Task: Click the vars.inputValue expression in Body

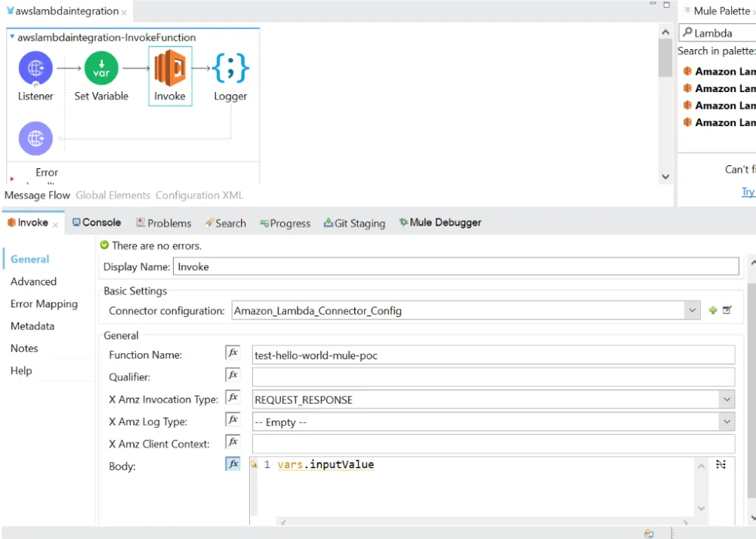Action: (326, 464)
